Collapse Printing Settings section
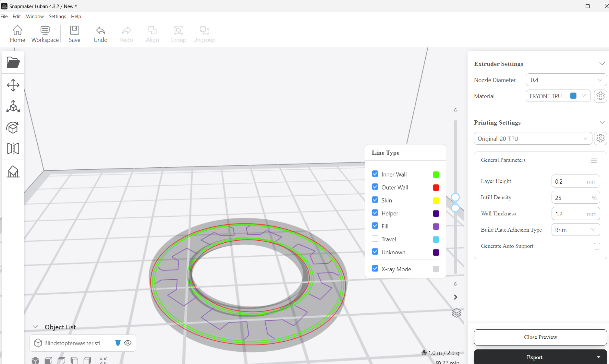The width and height of the screenshot is (609, 364). (602, 122)
